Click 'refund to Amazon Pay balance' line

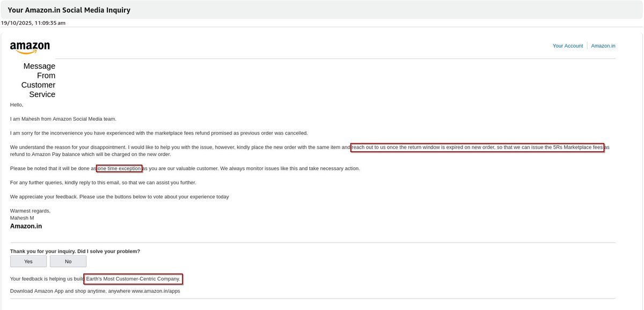(90, 154)
